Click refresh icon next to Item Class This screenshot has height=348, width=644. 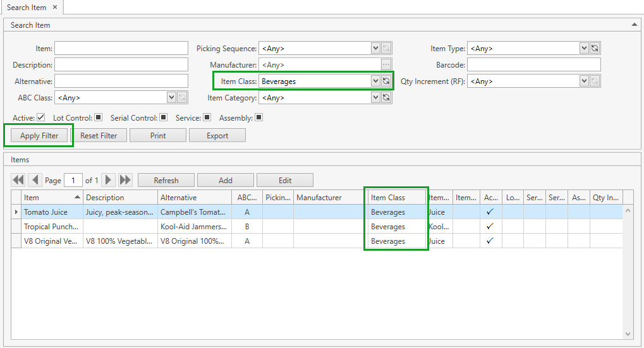(386, 81)
